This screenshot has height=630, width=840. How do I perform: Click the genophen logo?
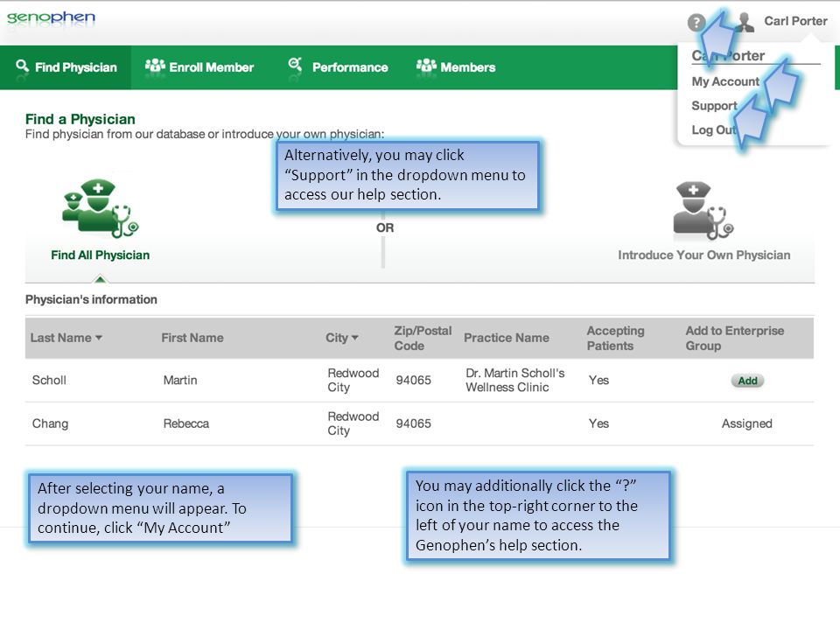pyautogui.click(x=51, y=17)
